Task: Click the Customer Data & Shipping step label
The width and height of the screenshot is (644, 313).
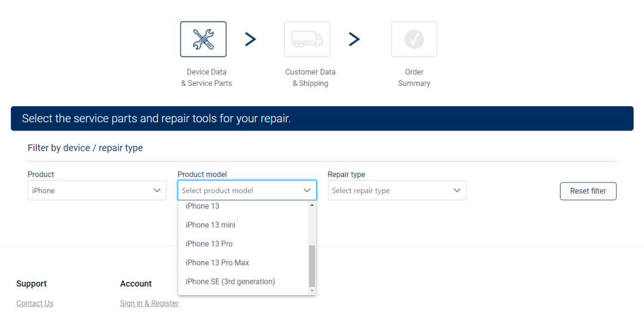Action: (x=310, y=78)
